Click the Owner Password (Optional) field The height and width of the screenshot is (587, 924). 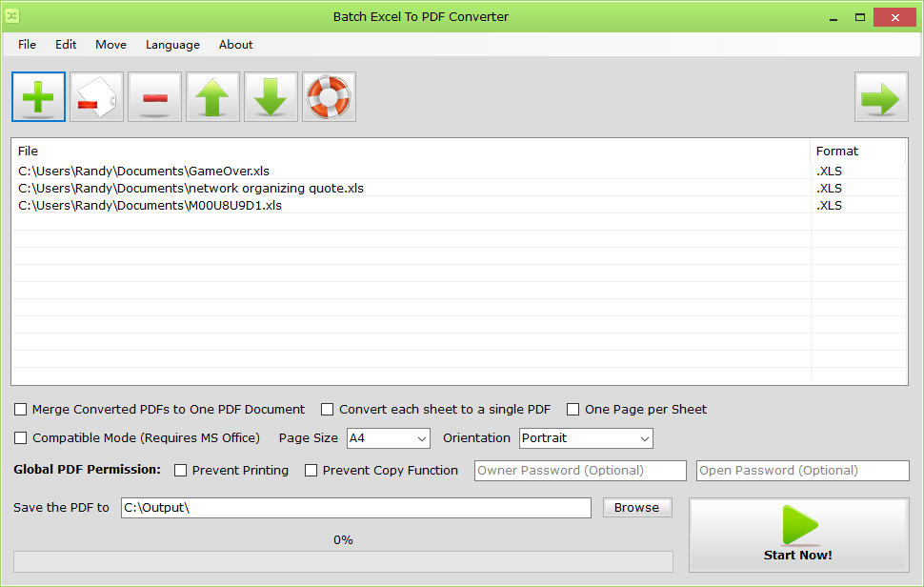[x=580, y=471]
